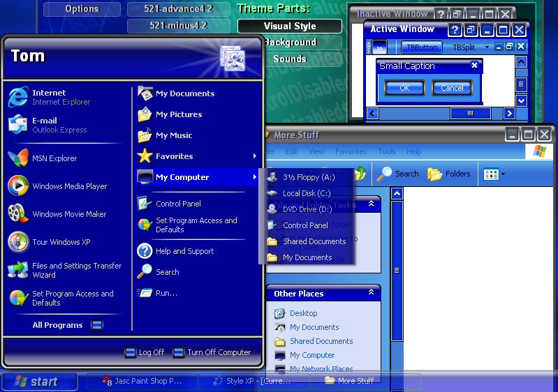Close the Small Caption dialog
This screenshot has height=392, width=558.
point(474,65)
